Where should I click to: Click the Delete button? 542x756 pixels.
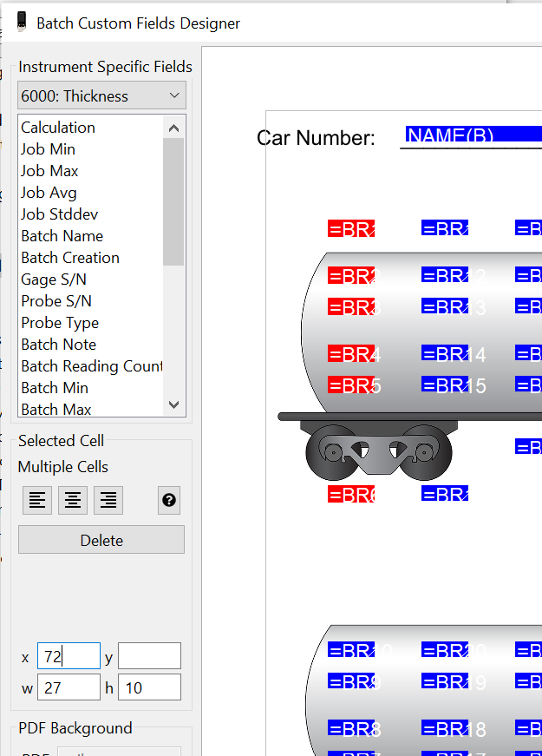(x=101, y=540)
